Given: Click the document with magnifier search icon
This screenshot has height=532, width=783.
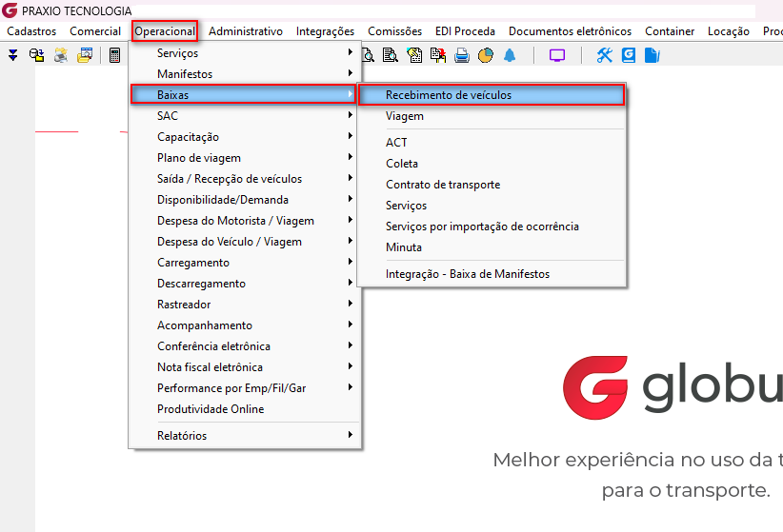Looking at the screenshot, I should (390, 55).
